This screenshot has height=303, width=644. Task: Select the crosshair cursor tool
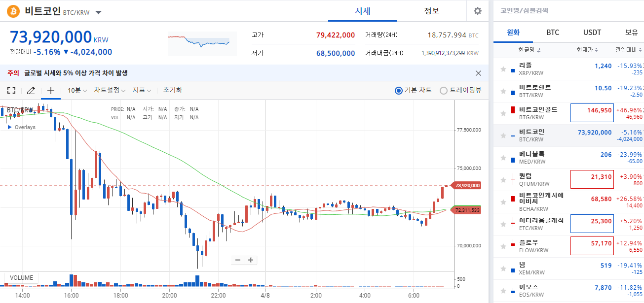coord(50,90)
